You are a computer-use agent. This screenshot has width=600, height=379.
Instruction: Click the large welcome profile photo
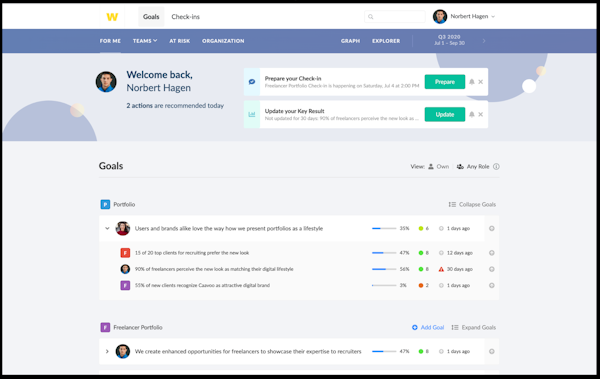pos(106,82)
